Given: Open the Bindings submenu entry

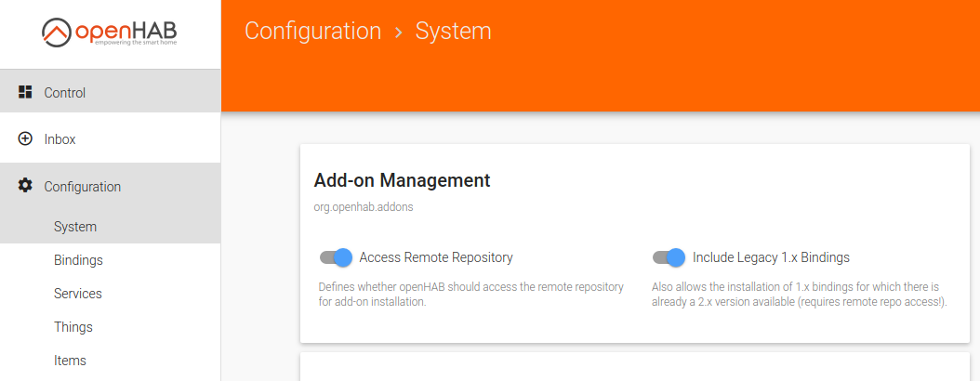Looking at the screenshot, I should point(110,260).
